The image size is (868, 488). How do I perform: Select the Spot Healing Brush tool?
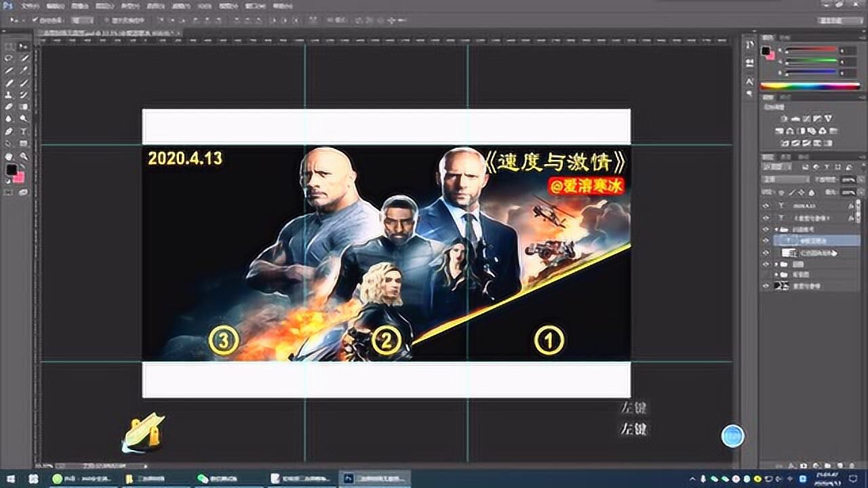pyautogui.click(x=9, y=83)
